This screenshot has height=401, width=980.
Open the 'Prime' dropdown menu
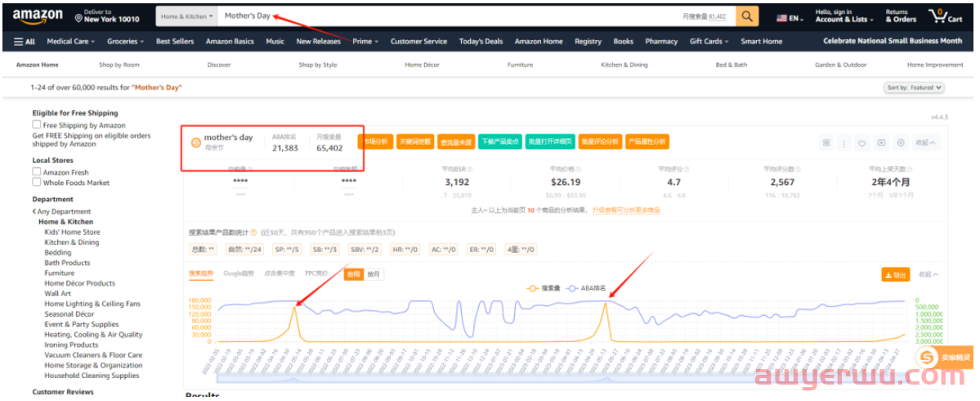[365, 42]
